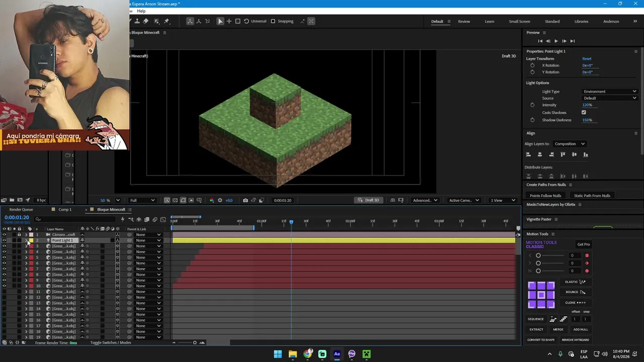
Task: Switch to the Review workspace
Action: point(464,22)
